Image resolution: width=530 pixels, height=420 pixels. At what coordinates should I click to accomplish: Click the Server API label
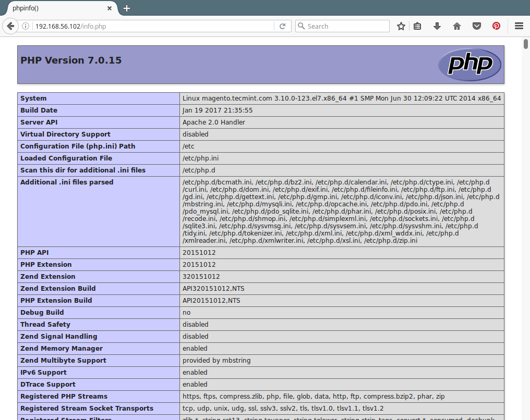pyautogui.click(x=39, y=122)
